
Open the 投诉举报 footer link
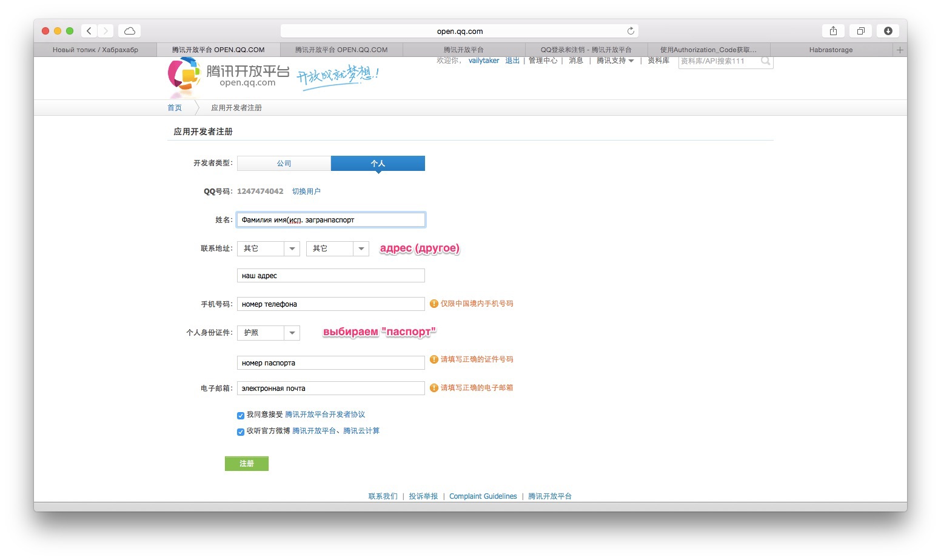pyautogui.click(x=423, y=496)
